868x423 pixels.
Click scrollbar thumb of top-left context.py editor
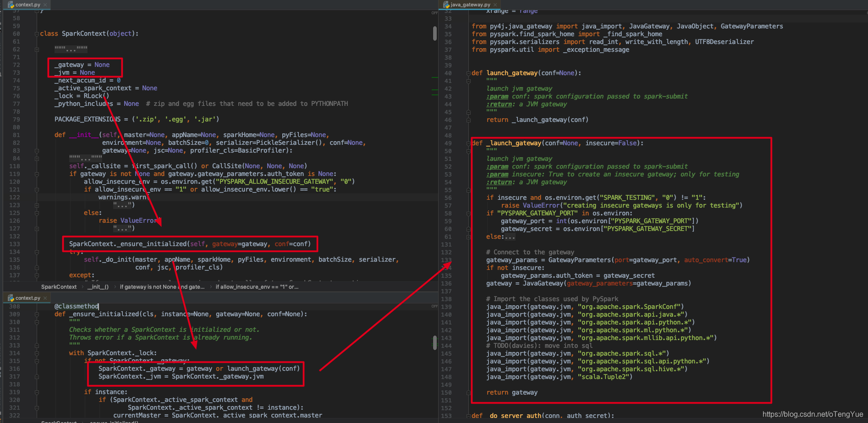click(435, 33)
